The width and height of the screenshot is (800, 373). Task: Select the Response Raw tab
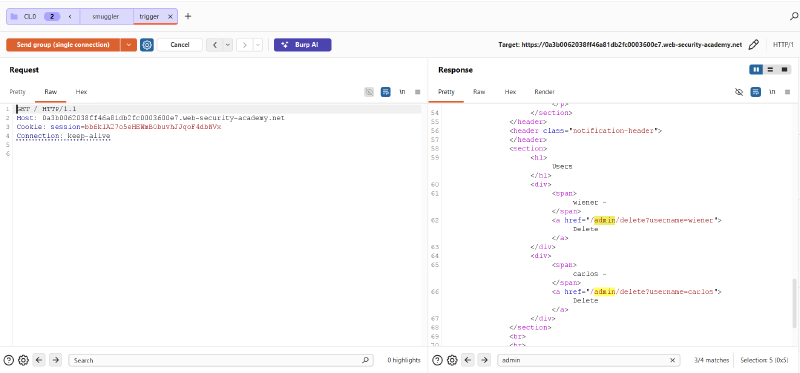tap(479, 92)
